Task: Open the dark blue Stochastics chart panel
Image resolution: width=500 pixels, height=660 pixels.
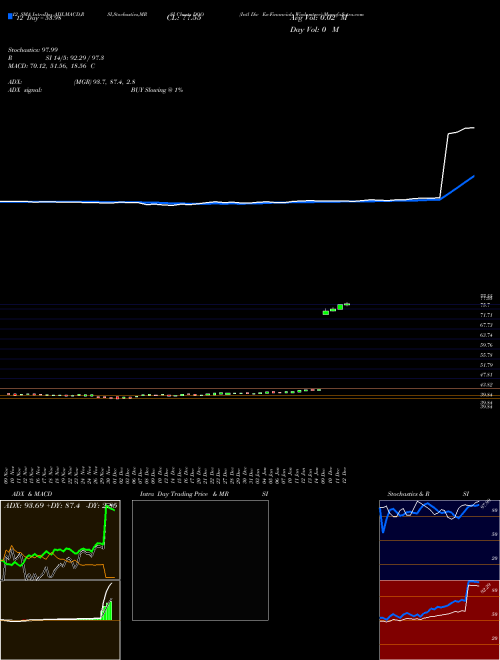Action: 439,540
